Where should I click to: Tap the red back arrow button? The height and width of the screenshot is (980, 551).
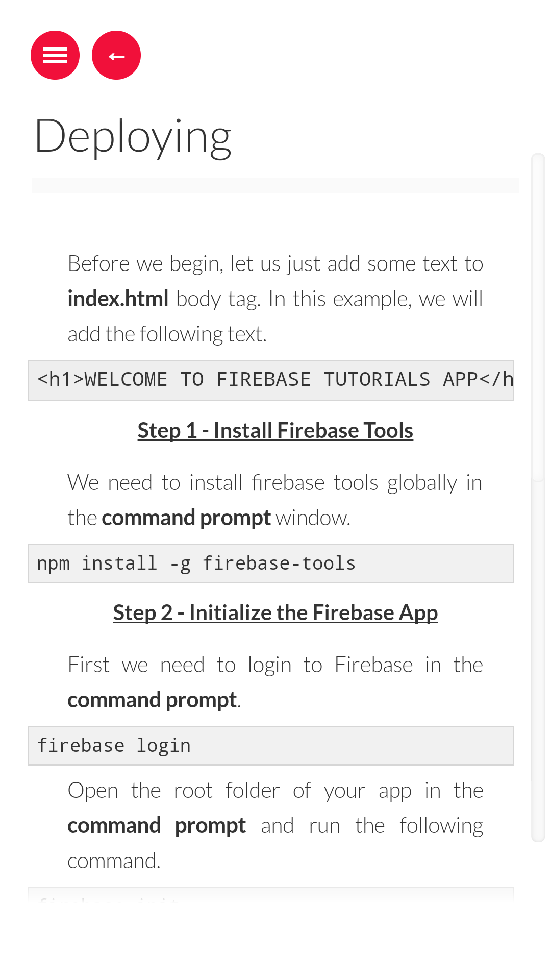tap(116, 55)
